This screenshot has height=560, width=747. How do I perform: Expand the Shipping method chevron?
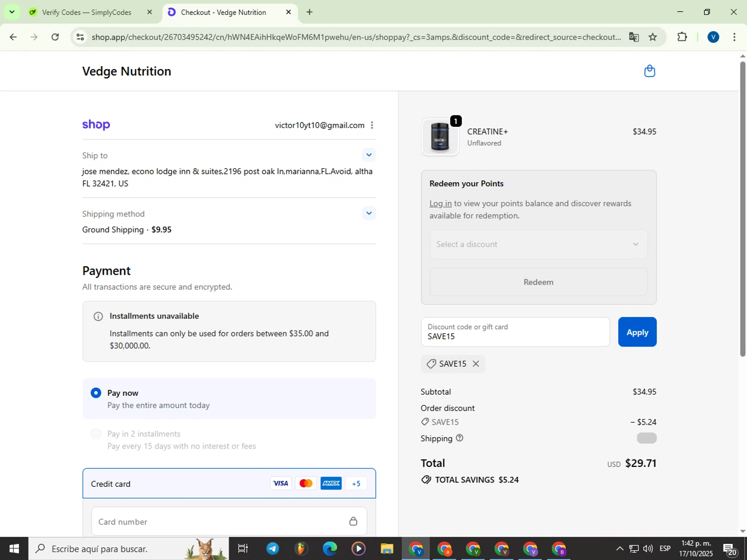(x=369, y=213)
